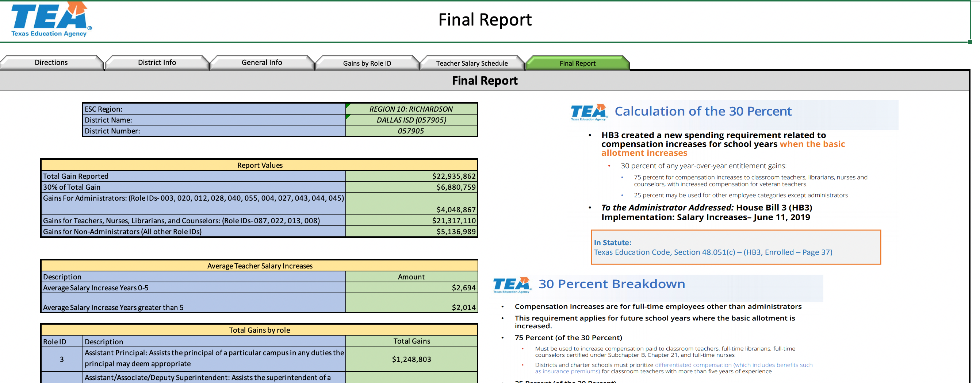The width and height of the screenshot is (980, 383).
Task: Click Calculation of the 30 Percent title
Action: pyautogui.click(x=703, y=111)
